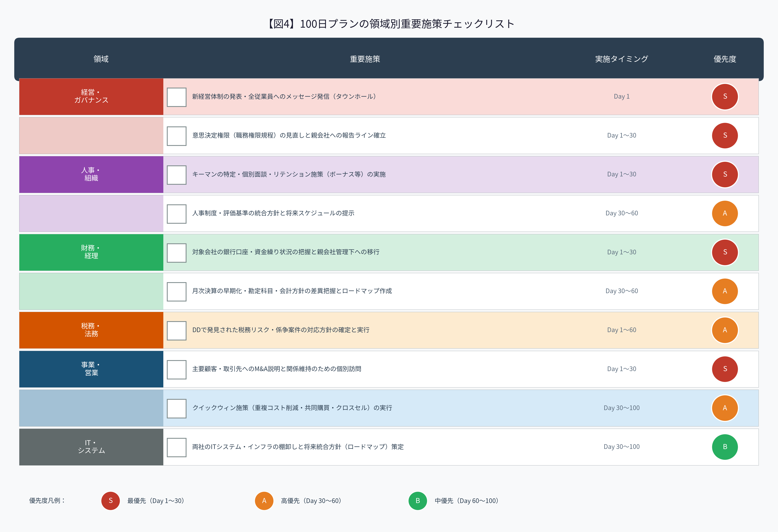The width and height of the screenshot is (778, 532).
Task: Select the S priority badge for 新経営体制の発表
Action: coord(725,97)
